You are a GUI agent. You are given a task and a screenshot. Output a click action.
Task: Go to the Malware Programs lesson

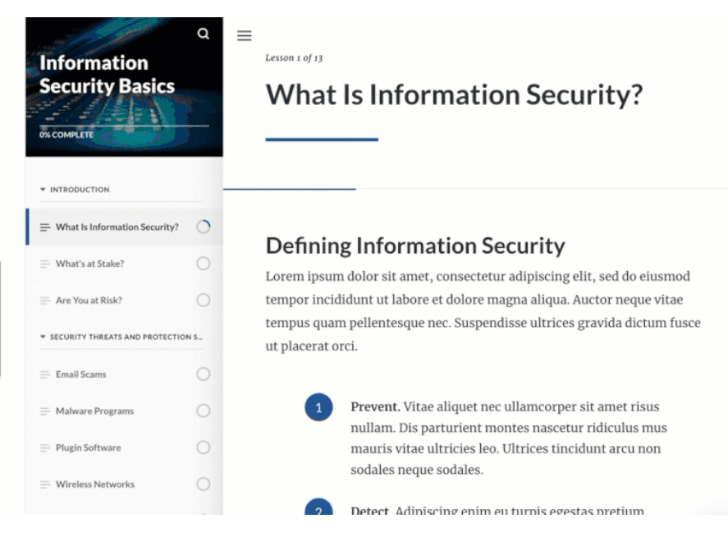point(125,411)
